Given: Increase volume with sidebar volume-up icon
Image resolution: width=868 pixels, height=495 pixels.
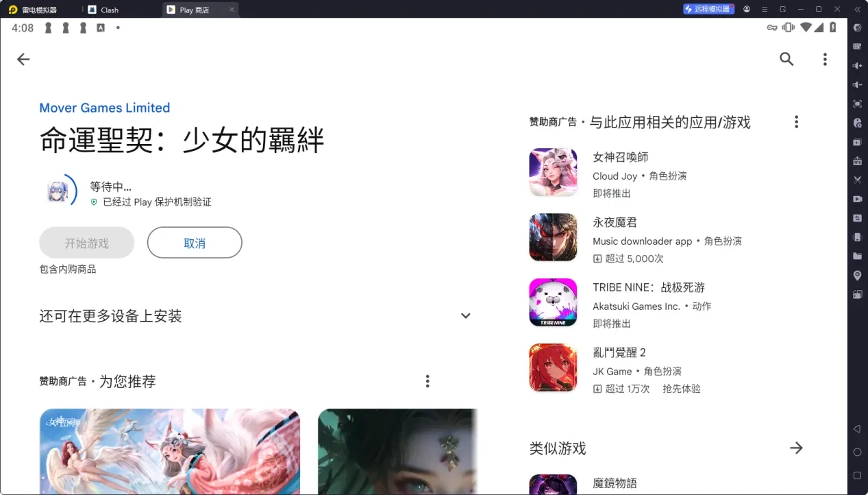Looking at the screenshot, I should point(857,66).
